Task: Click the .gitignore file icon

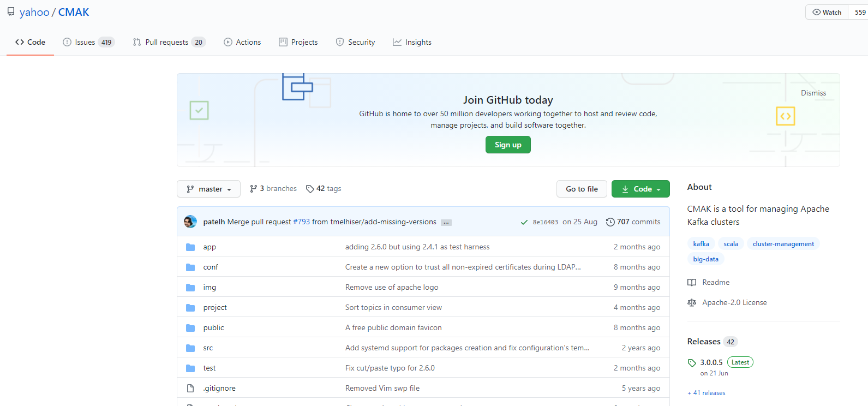Action: coord(190,389)
